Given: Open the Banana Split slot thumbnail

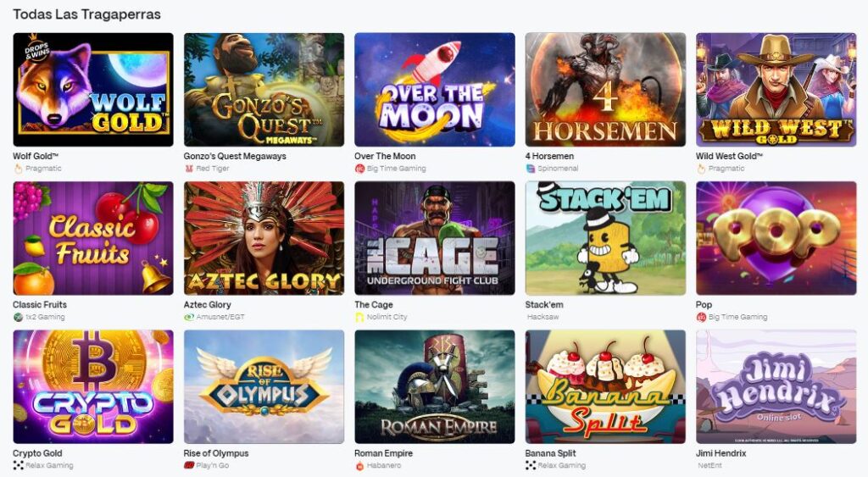Looking at the screenshot, I should tap(605, 387).
